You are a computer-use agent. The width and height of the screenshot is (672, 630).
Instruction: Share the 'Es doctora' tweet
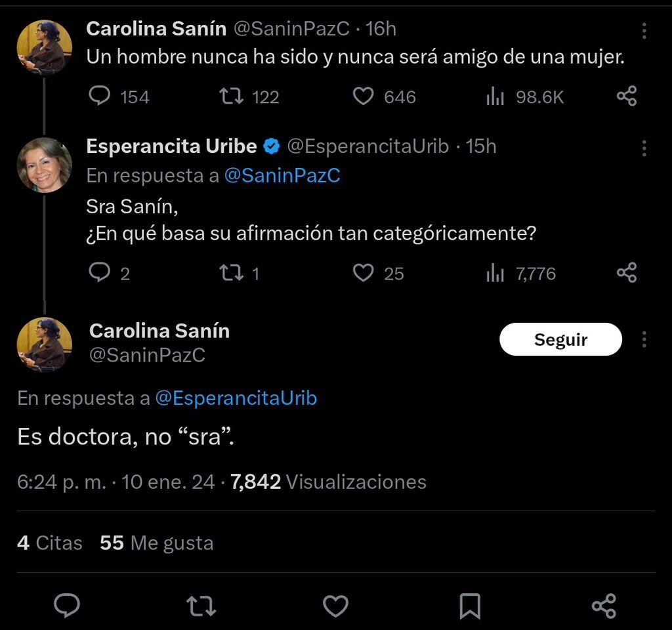605,606
